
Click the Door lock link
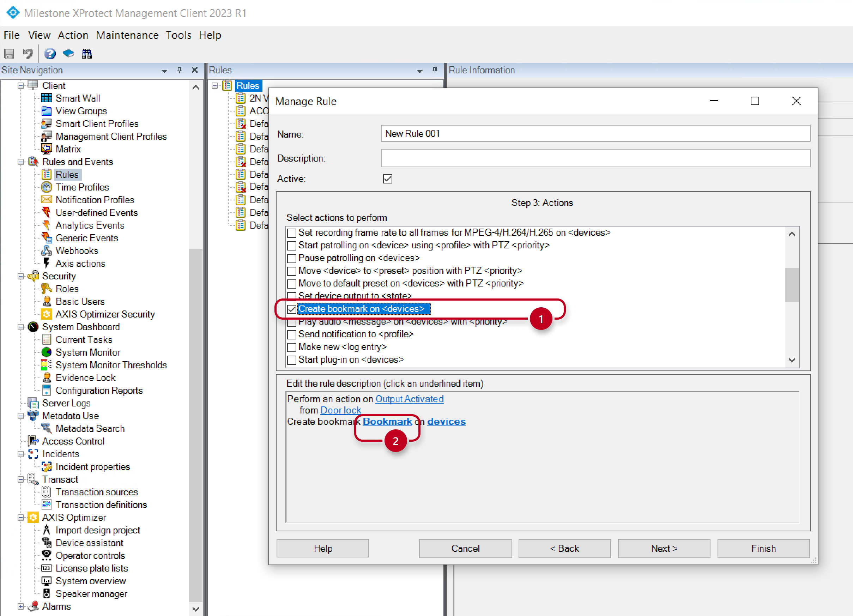coord(340,410)
